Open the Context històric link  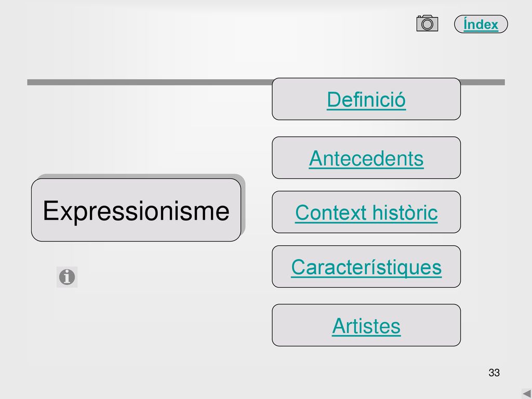click(366, 212)
